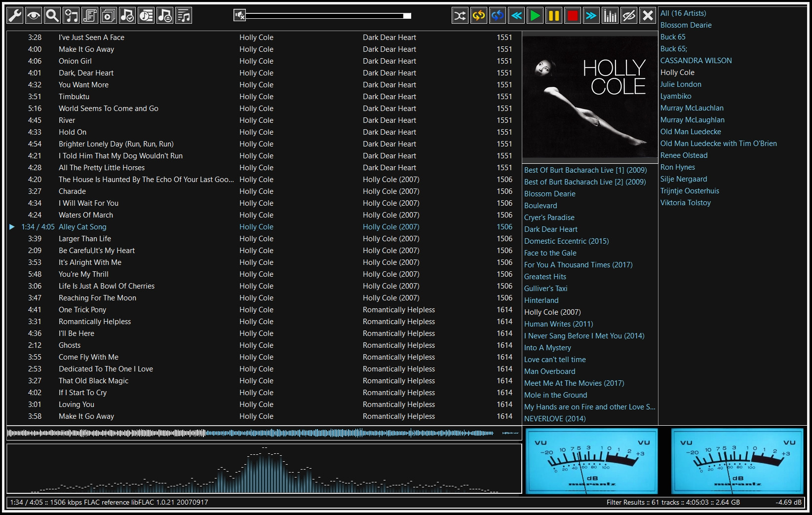812x515 pixels.
Task: Choose artist Silje Nergaard
Action: point(684,179)
